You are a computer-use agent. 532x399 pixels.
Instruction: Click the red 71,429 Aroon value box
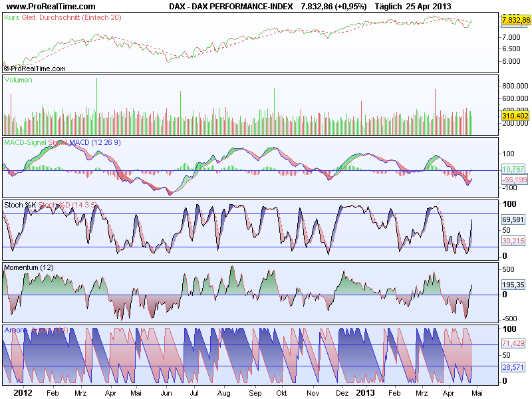[513, 343]
